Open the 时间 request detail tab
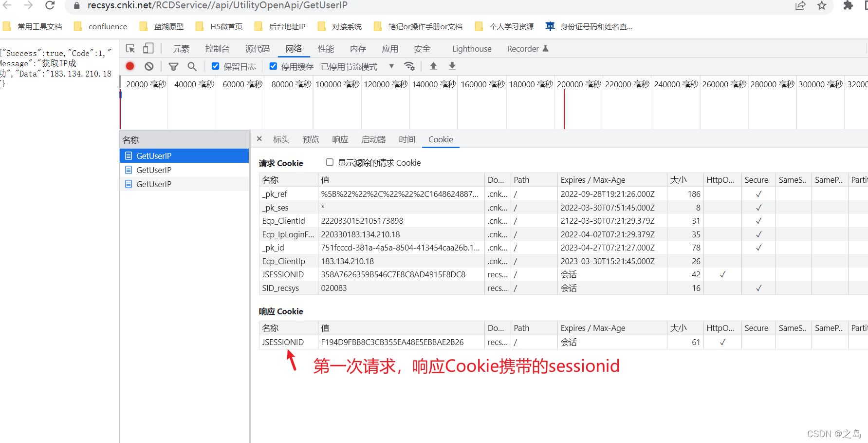This screenshot has height=443, width=868. 407,139
